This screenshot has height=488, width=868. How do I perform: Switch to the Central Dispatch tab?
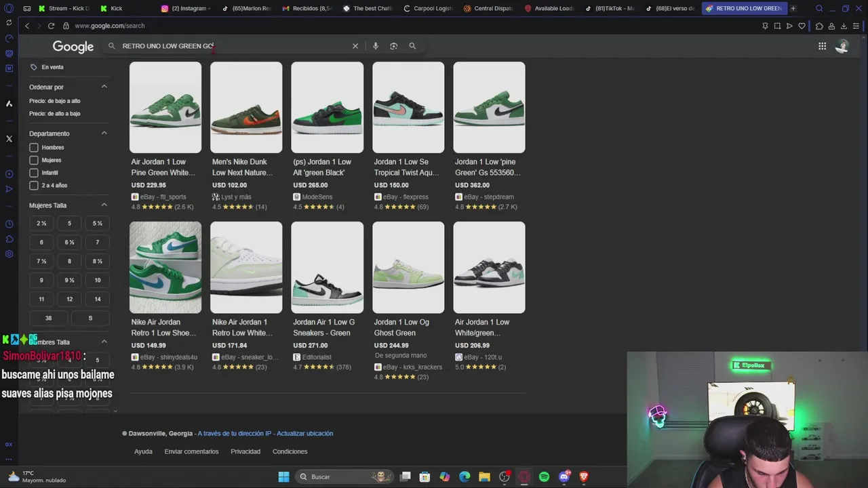490,8
